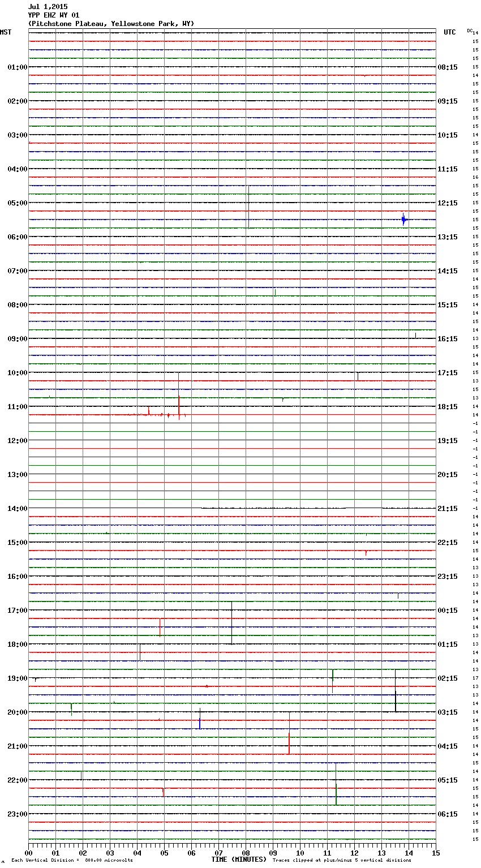Click the 19:00 MST time label
Image resolution: width=481 pixels, height=868 pixels.
coord(18,678)
